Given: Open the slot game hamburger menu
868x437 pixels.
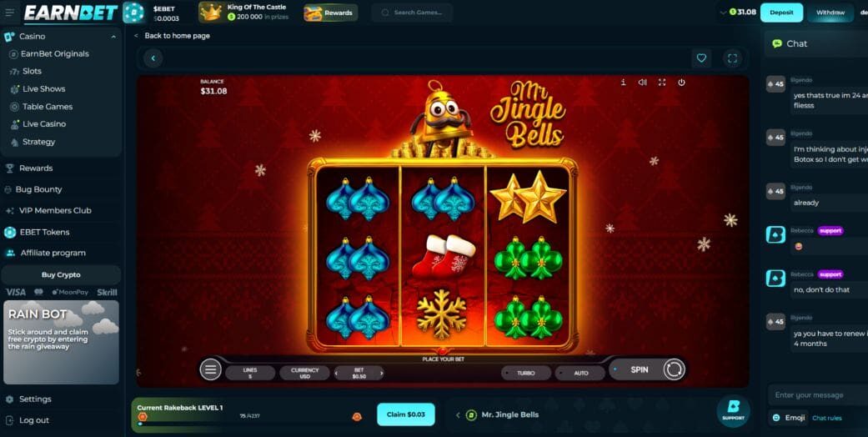Looking at the screenshot, I should [210, 369].
